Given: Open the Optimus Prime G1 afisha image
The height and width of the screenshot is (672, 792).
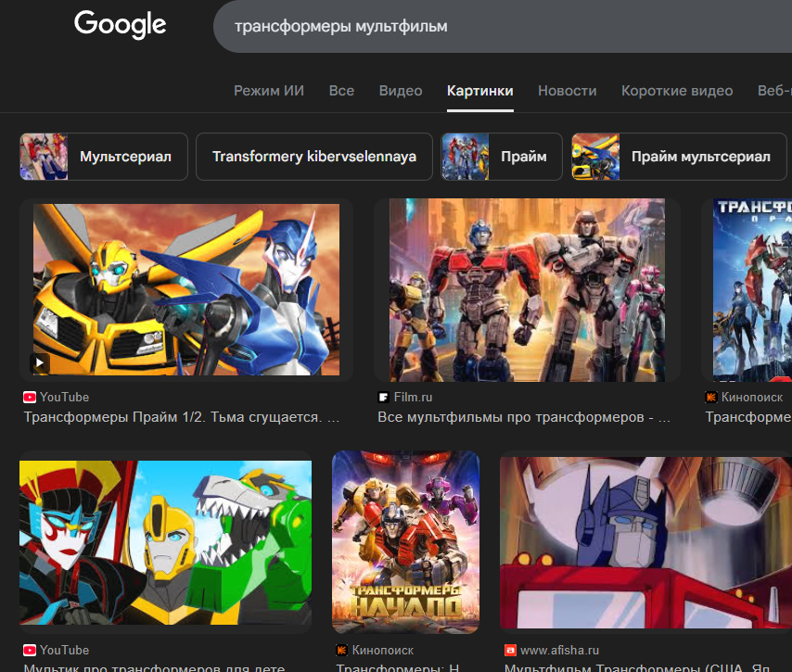Looking at the screenshot, I should [646, 543].
